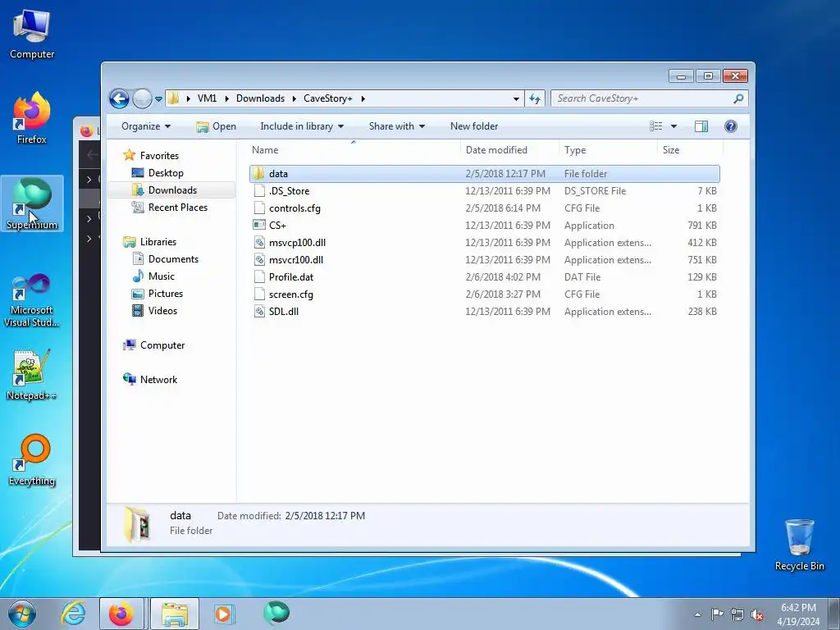This screenshot has width=840, height=630.
Task: Click the greyed forward navigation arrow
Action: click(142, 98)
